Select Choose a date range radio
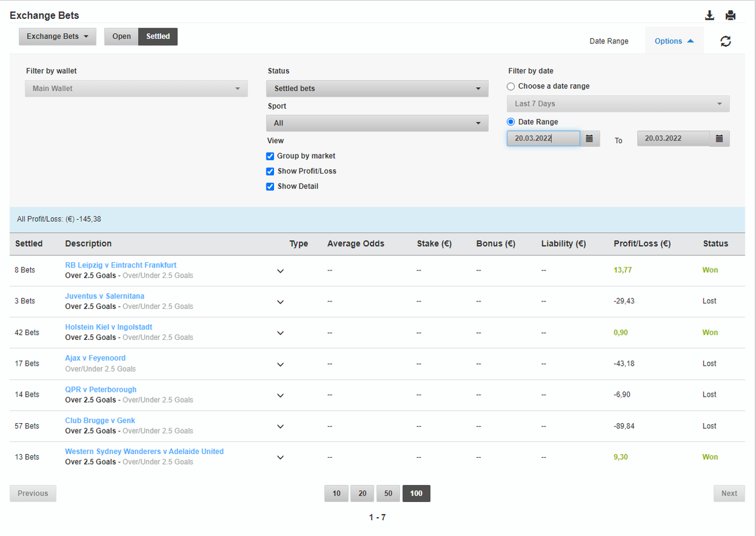The height and width of the screenshot is (536, 756). [x=511, y=86]
